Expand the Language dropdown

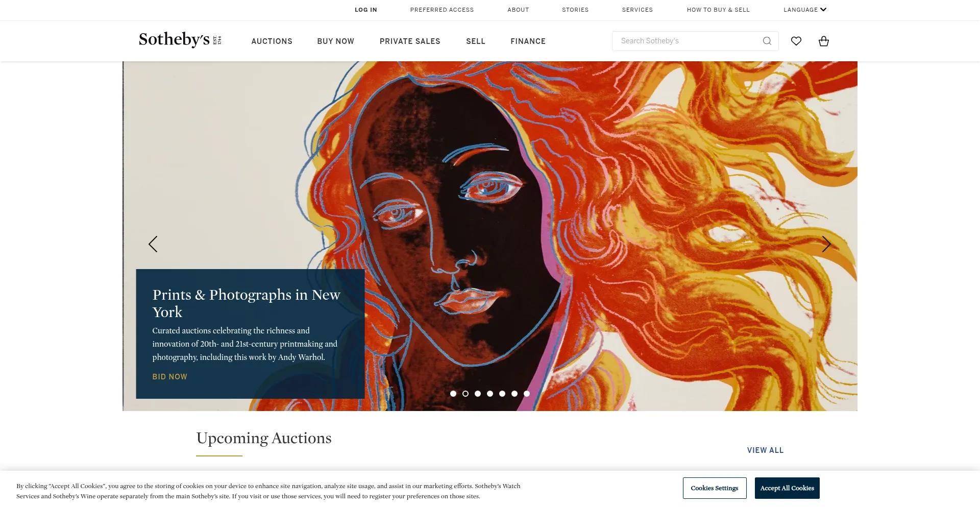tap(805, 10)
